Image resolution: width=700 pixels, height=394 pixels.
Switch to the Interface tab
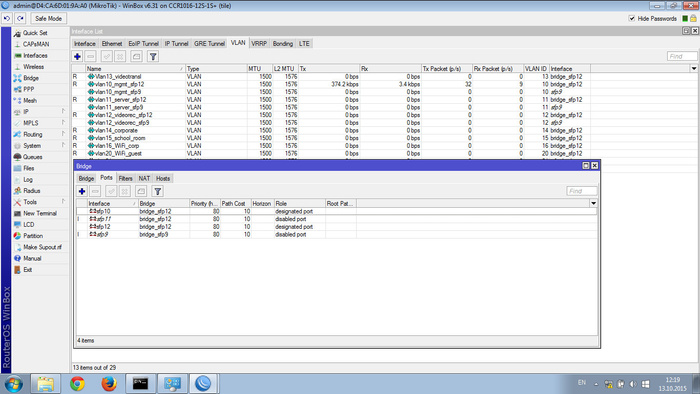(84, 44)
